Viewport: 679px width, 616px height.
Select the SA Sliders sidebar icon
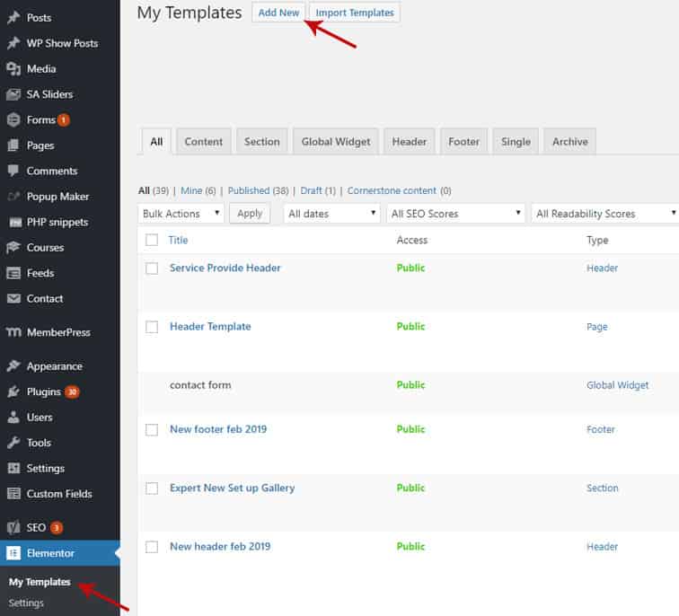click(13, 94)
